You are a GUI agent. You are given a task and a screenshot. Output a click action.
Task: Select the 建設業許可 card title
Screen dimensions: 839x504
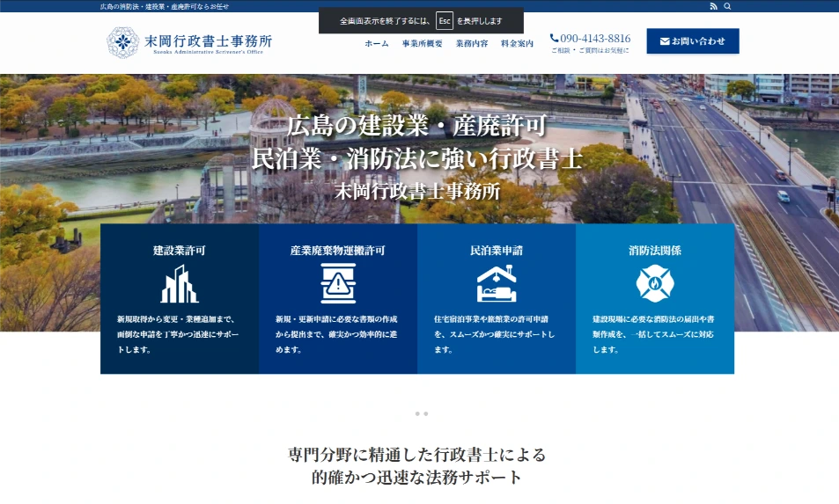coord(180,250)
